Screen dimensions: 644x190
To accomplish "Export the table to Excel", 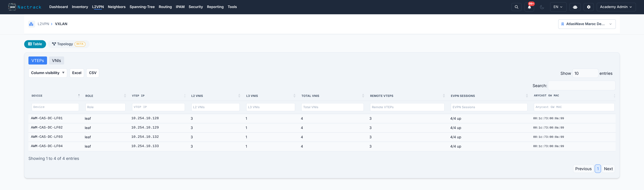I will click(77, 73).
